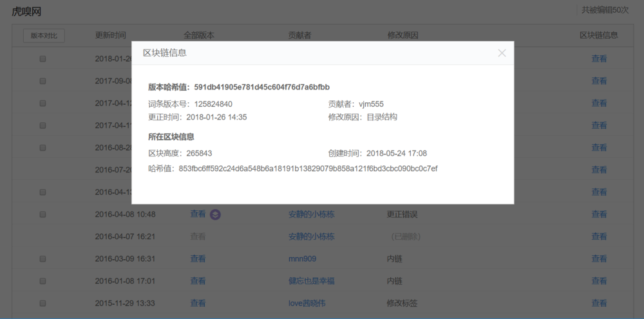Click the 所在区块信息 section heading
The width and height of the screenshot is (644, 319).
(171, 137)
